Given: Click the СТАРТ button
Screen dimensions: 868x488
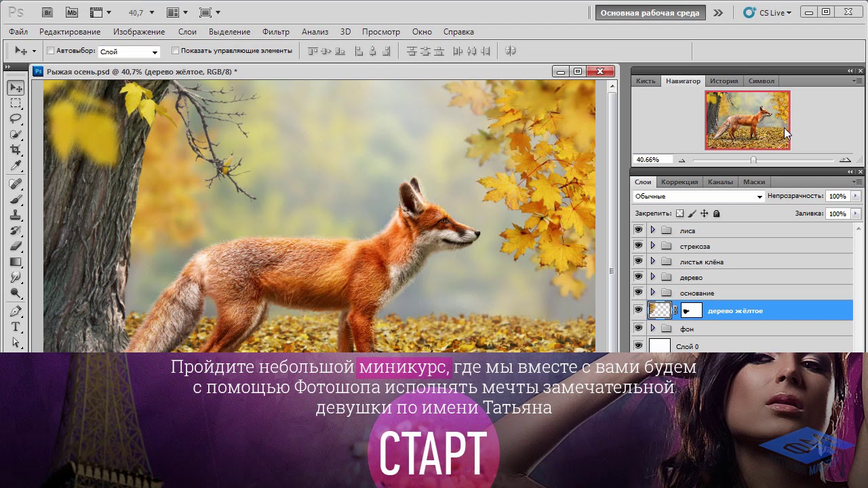Looking at the screenshot, I should coord(433,454).
